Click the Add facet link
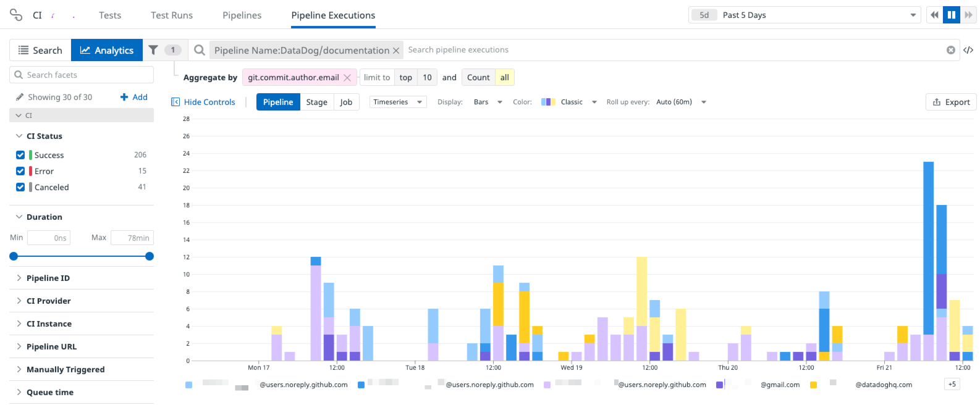The height and width of the screenshot is (405, 980). pos(134,97)
